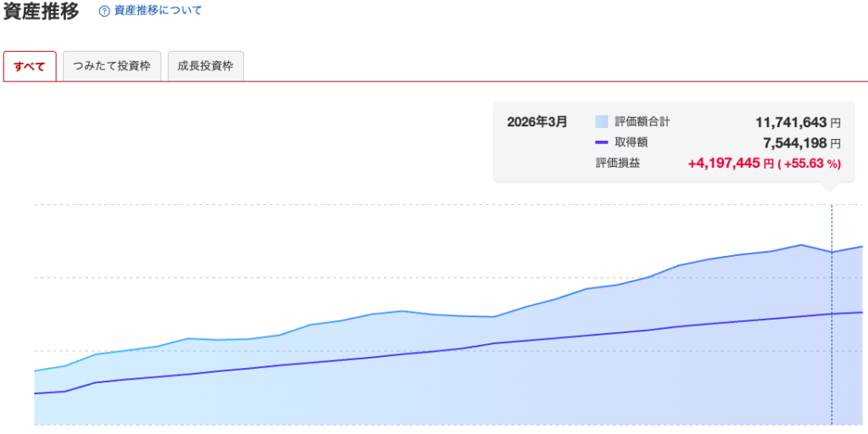Open the 資産推移について help link
This screenshot has width=868, height=434.
tap(157, 12)
